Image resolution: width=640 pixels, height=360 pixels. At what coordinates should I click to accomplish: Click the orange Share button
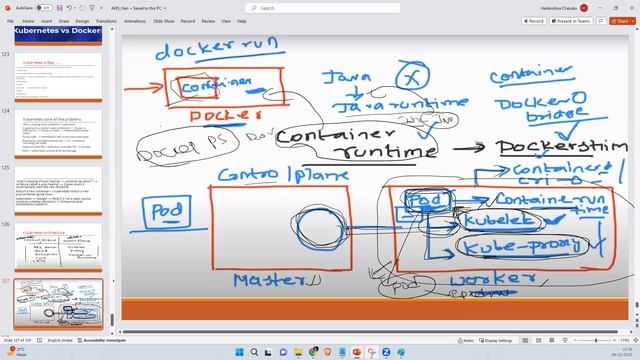(620, 21)
